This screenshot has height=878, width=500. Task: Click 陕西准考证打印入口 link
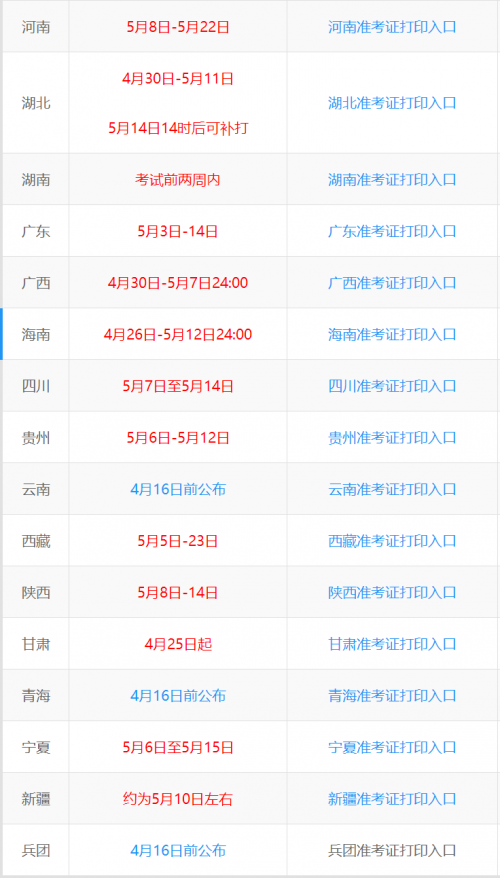392,592
